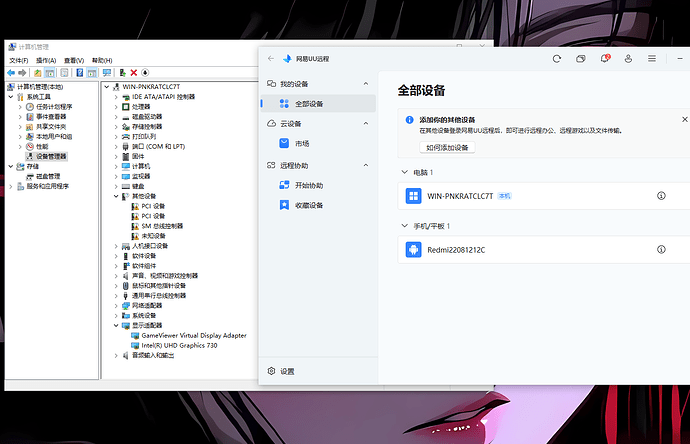The image size is (690, 444).
Task: Click the scan for hardware changes monitor icon
Action: click(107, 73)
